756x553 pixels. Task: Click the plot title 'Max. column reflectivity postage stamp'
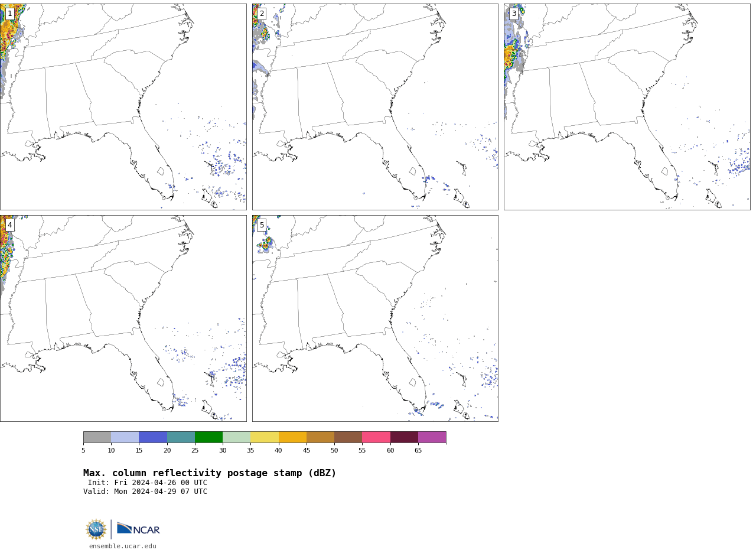tap(210, 473)
